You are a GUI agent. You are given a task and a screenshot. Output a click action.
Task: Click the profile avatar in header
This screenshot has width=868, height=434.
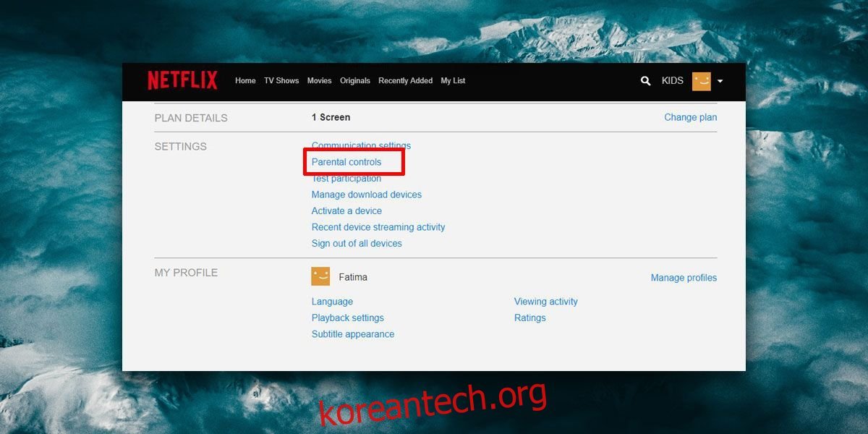tap(702, 81)
